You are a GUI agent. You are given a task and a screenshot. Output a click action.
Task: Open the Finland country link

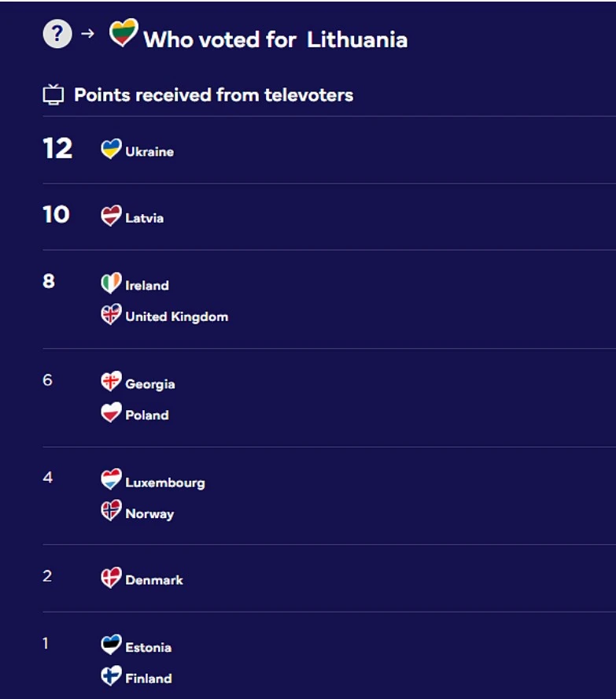click(149, 679)
